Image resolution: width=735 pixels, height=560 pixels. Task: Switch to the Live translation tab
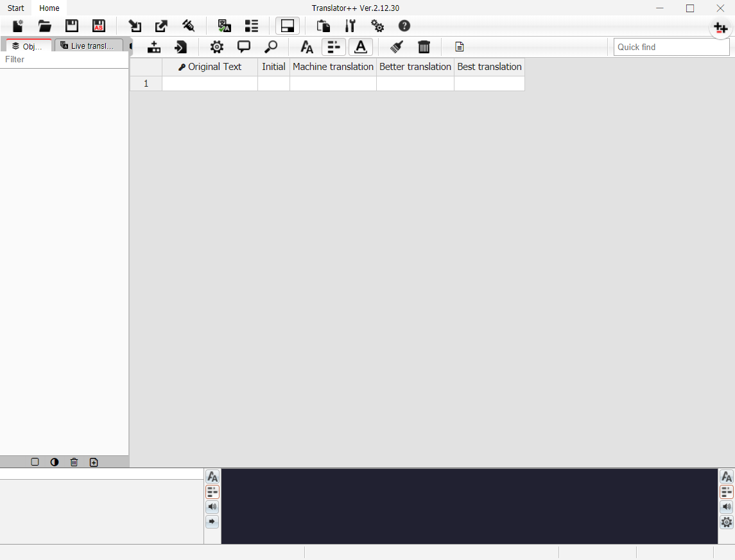[x=89, y=46]
